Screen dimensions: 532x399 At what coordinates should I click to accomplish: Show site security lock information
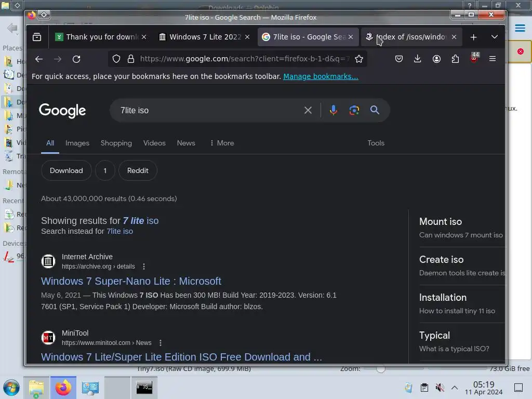click(x=130, y=59)
